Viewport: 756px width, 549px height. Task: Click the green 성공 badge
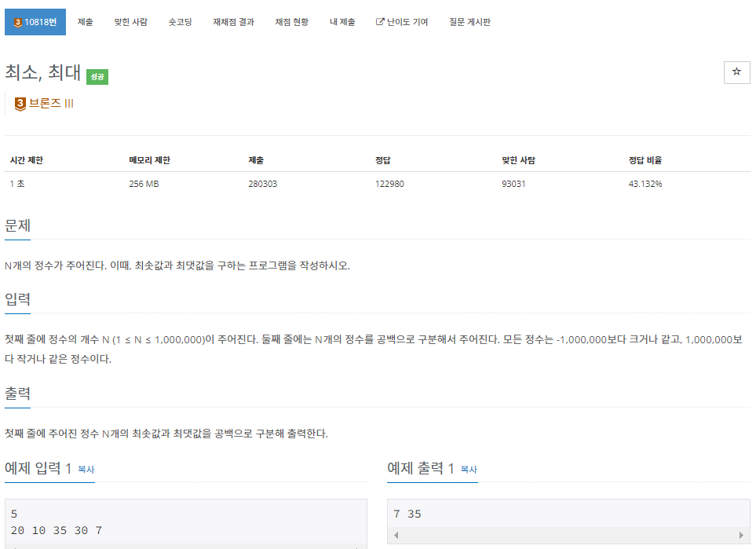point(96,77)
